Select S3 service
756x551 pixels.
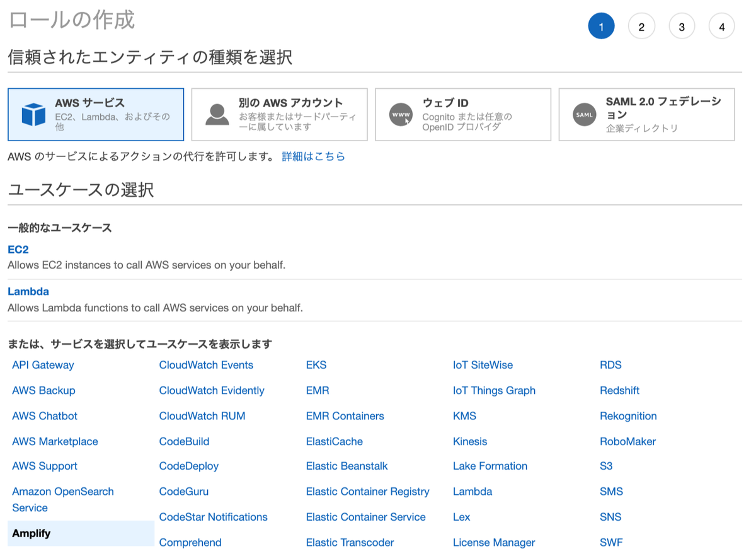pyautogui.click(x=606, y=466)
